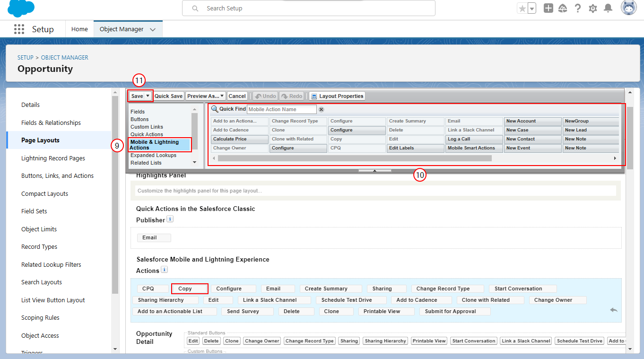Click the palette scroll right arrow

pyautogui.click(x=615, y=158)
